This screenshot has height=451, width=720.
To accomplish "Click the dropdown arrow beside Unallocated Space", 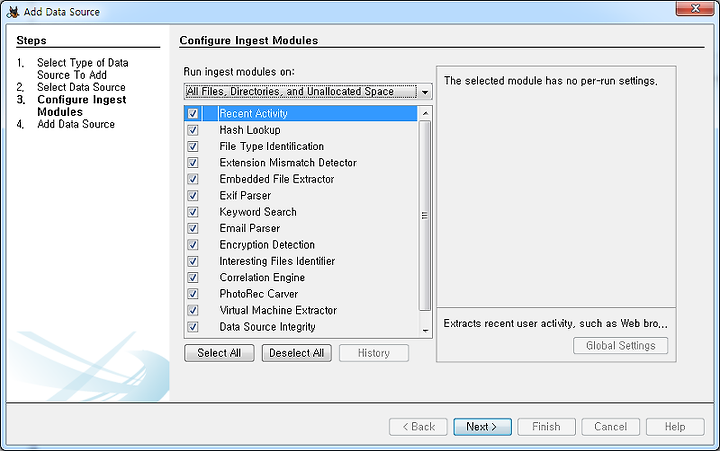I will tap(425, 92).
